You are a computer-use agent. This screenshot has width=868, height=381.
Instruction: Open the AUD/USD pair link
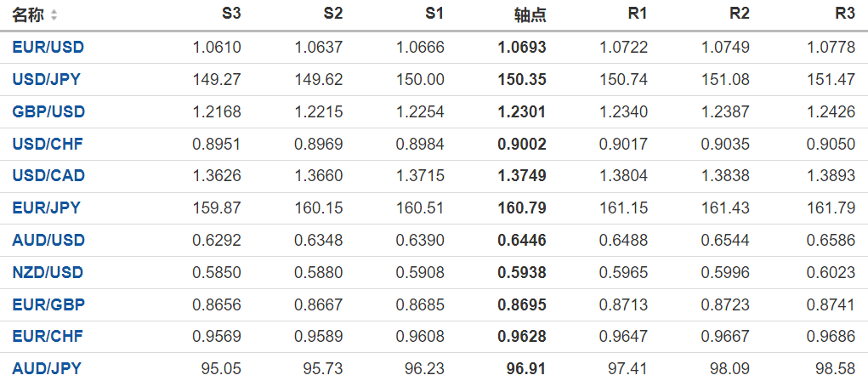click(x=48, y=240)
